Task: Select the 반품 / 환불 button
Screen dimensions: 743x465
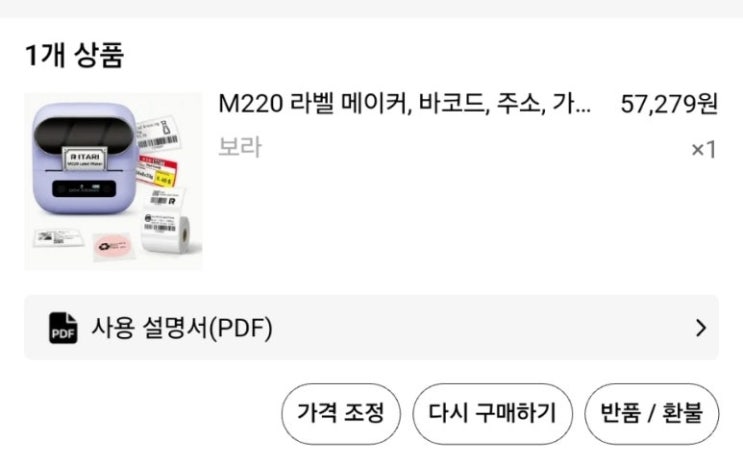Action: click(x=652, y=413)
